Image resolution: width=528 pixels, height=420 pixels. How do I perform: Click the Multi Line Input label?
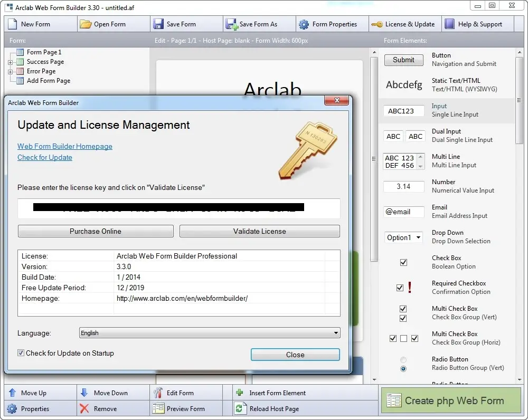(454, 165)
